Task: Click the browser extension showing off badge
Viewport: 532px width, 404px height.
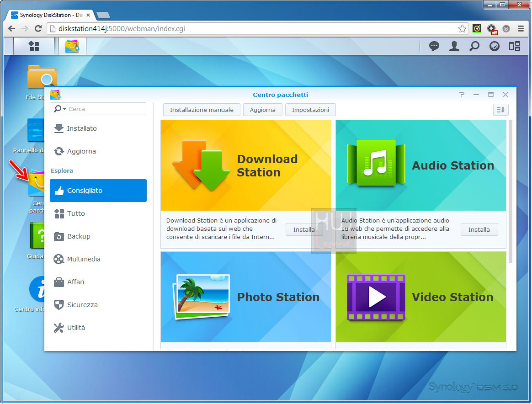Action: [x=492, y=30]
